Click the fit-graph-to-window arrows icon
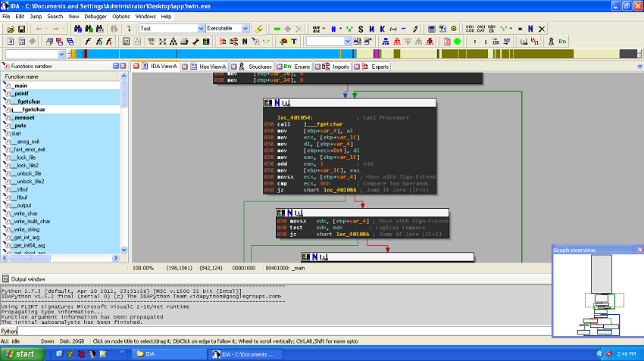 click(163, 42)
